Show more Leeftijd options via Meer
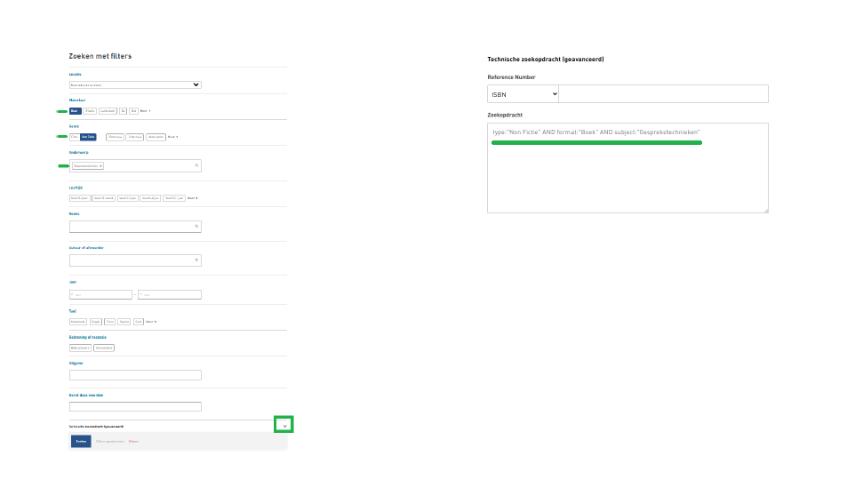This screenshot has height=504, width=847. [x=192, y=198]
